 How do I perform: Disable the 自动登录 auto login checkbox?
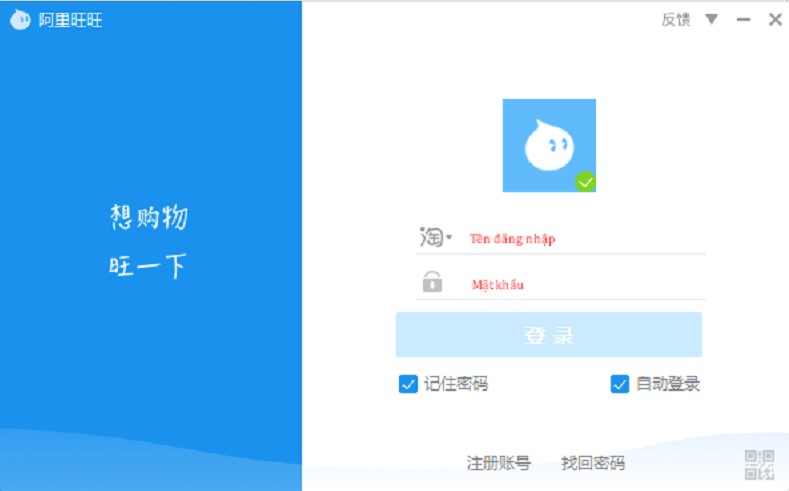point(620,384)
